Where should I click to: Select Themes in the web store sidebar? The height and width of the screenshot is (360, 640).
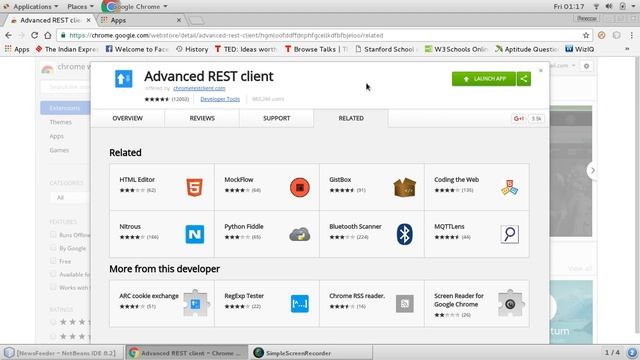[x=60, y=122]
